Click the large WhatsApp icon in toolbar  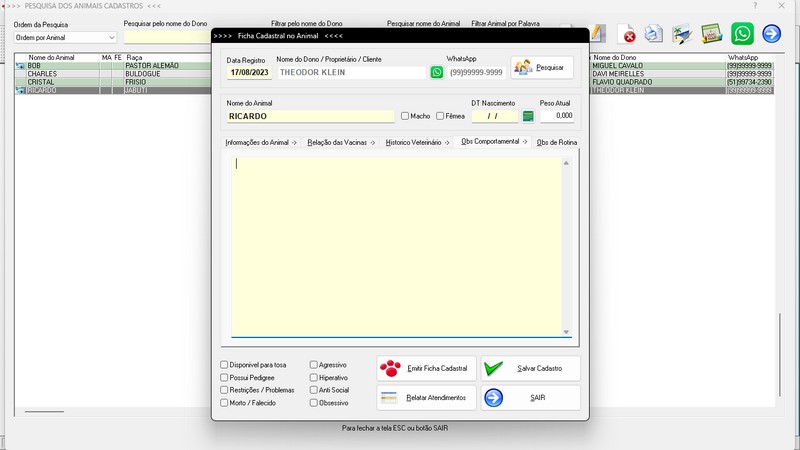pyautogui.click(x=742, y=34)
